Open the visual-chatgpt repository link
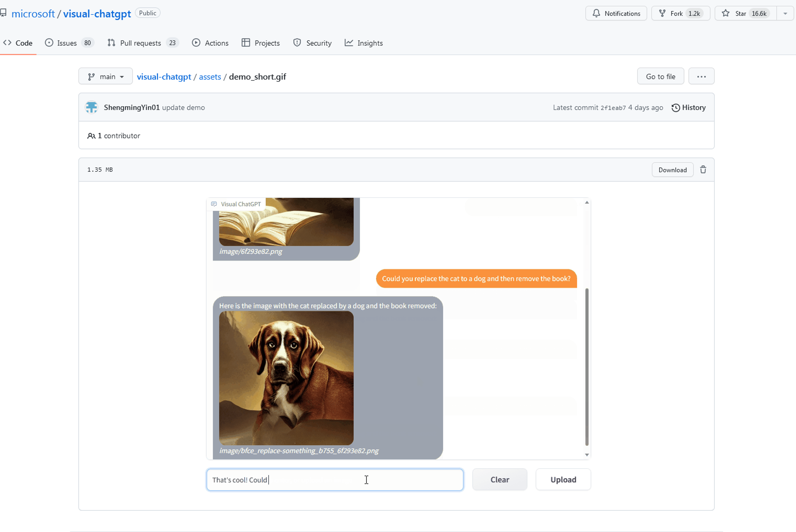 (x=97, y=13)
